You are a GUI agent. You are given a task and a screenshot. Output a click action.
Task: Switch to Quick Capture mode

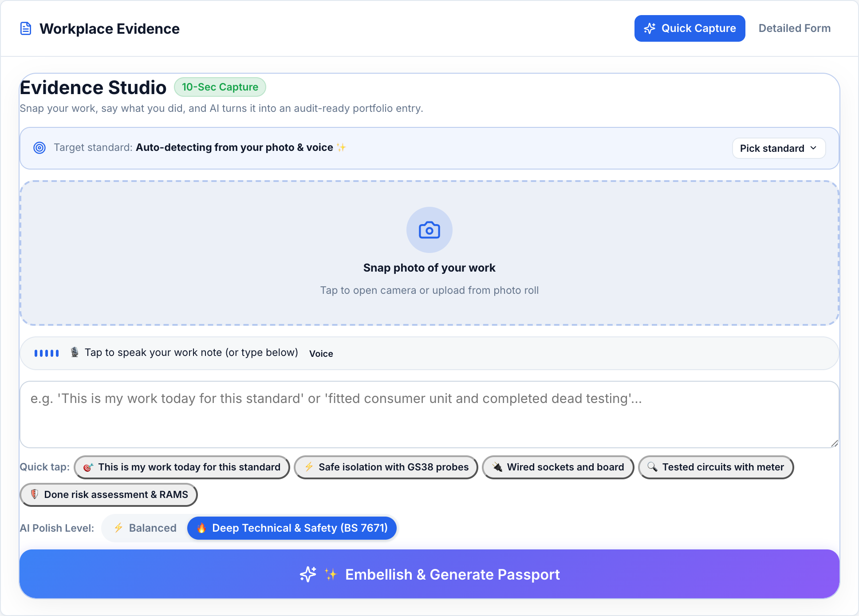pos(690,28)
